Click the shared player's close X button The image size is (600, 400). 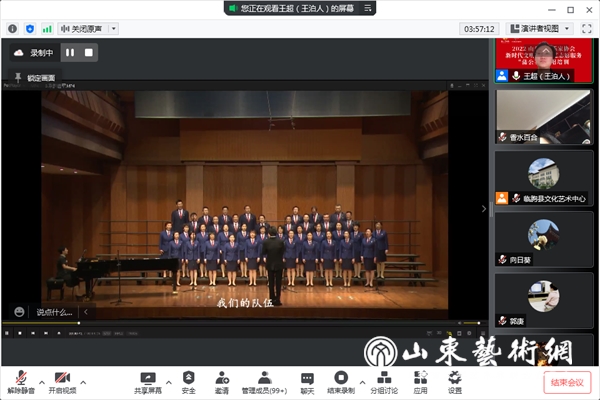pos(483,85)
